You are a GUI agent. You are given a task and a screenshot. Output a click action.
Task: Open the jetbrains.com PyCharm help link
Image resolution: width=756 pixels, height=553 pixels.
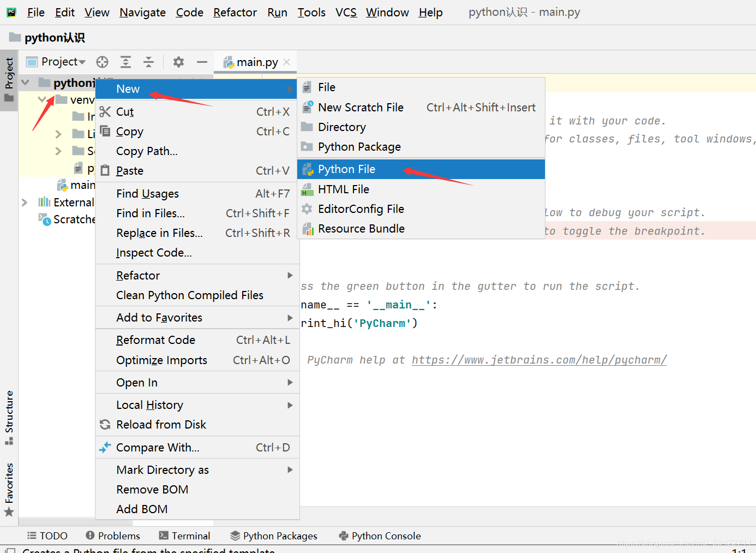point(539,360)
